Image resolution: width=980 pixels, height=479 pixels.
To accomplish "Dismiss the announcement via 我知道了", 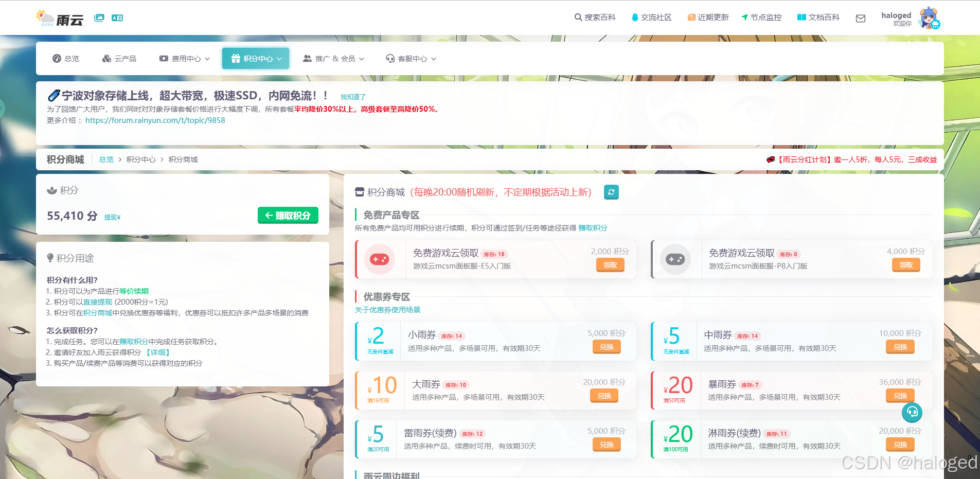I will click(353, 97).
